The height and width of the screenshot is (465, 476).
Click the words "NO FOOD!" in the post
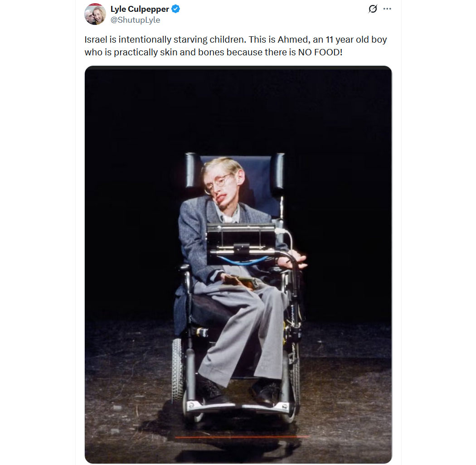click(320, 52)
